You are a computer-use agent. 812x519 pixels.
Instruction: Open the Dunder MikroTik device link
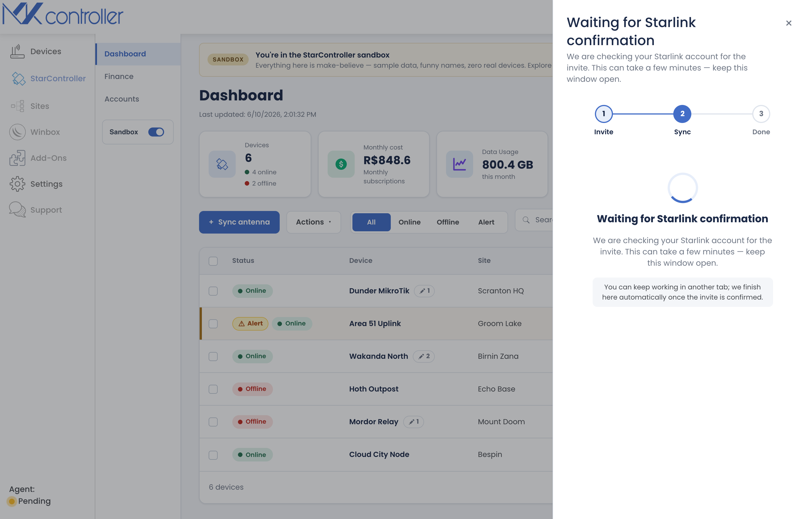pyautogui.click(x=379, y=291)
